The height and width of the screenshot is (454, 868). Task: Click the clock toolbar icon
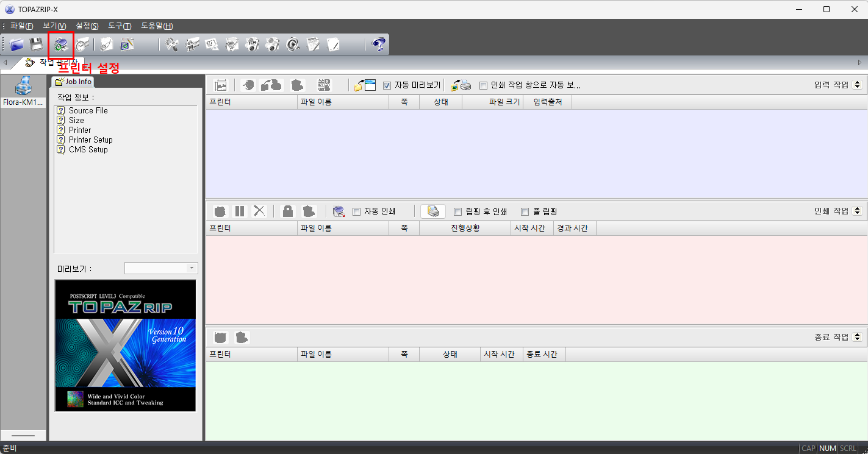point(82,44)
